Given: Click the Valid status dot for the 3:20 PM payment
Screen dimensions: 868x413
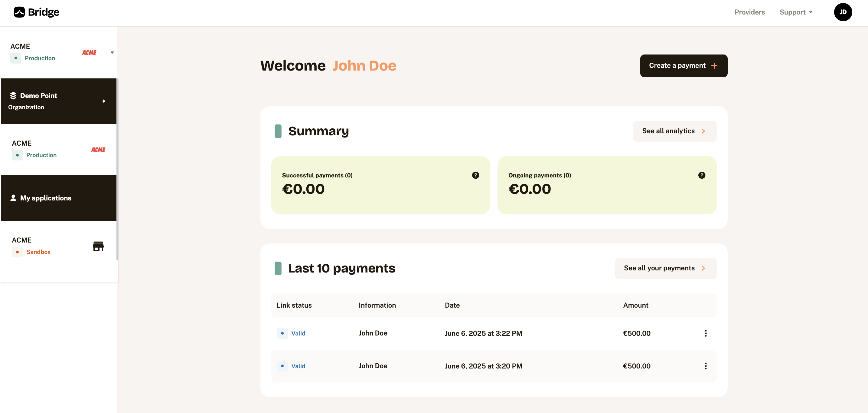Looking at the screenshot, I should coord(282,366).
